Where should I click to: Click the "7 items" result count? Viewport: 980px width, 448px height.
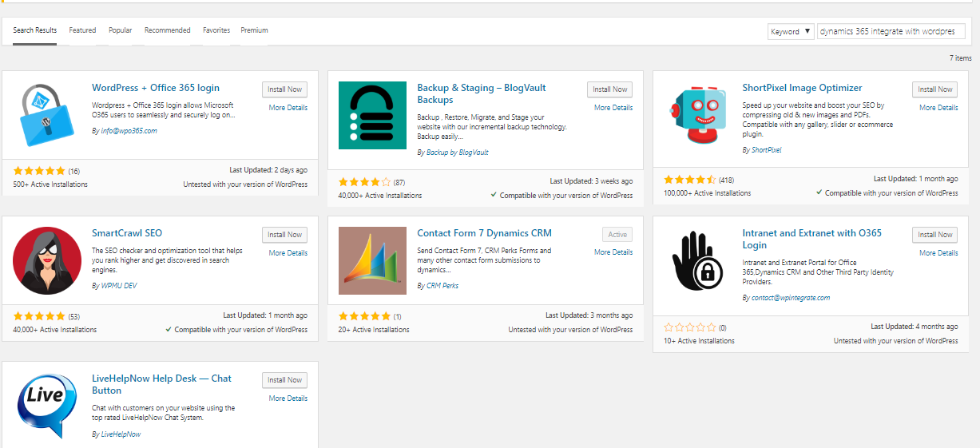[x=961, y=58]
